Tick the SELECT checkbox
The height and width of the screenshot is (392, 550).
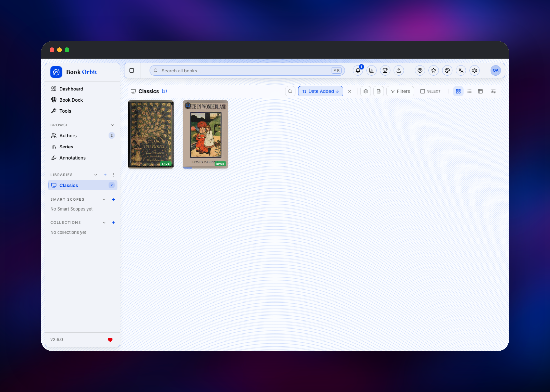pyautogui.click(x=423, y=91)
